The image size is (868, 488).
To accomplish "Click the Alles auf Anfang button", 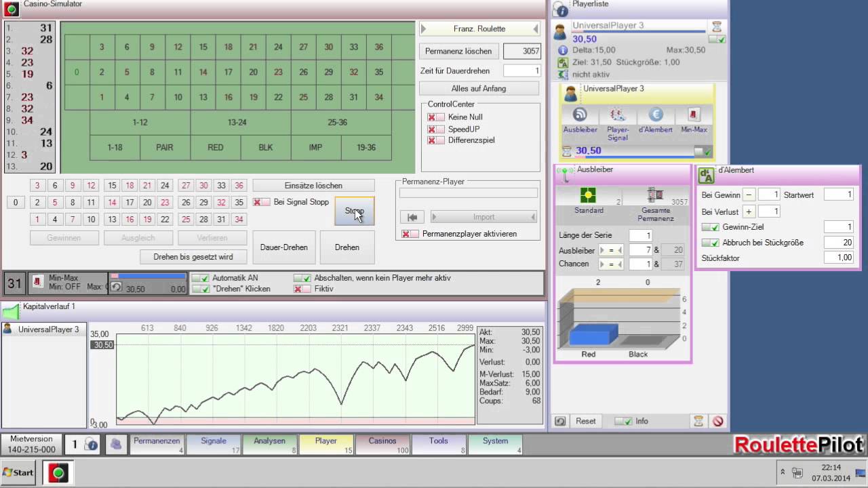I will point(479,89).
